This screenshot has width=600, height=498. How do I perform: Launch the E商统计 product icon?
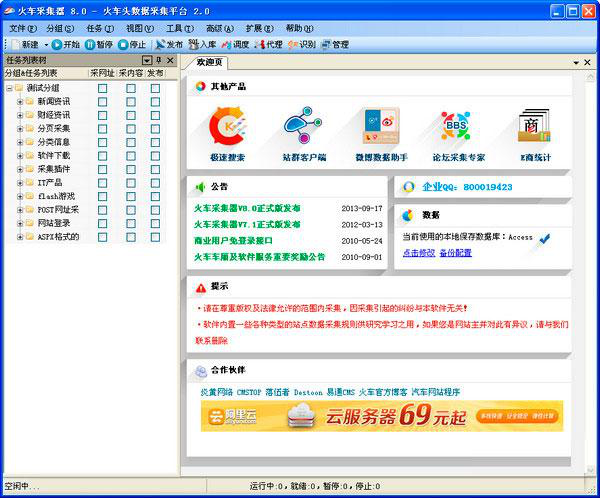(534, 126)
